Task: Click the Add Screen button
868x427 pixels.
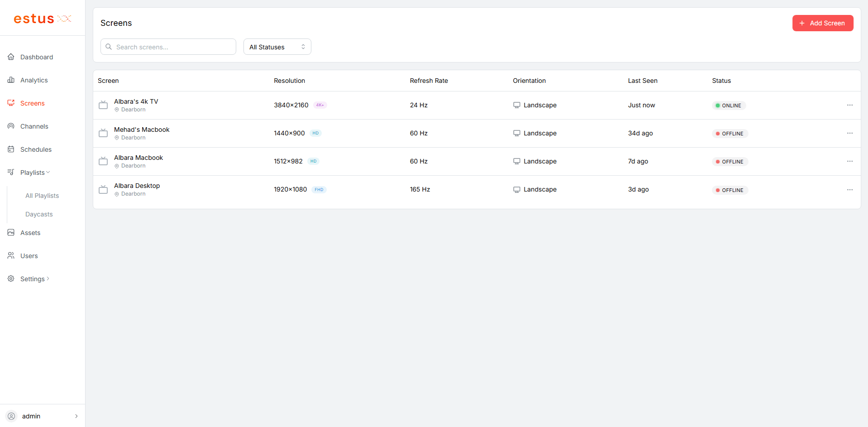Action: [823, 23]
